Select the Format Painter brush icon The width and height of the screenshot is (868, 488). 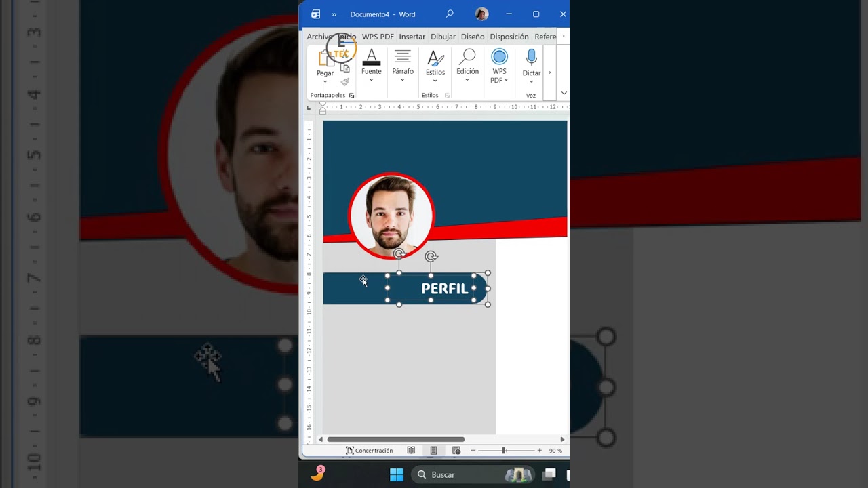[x=345, y=82]
